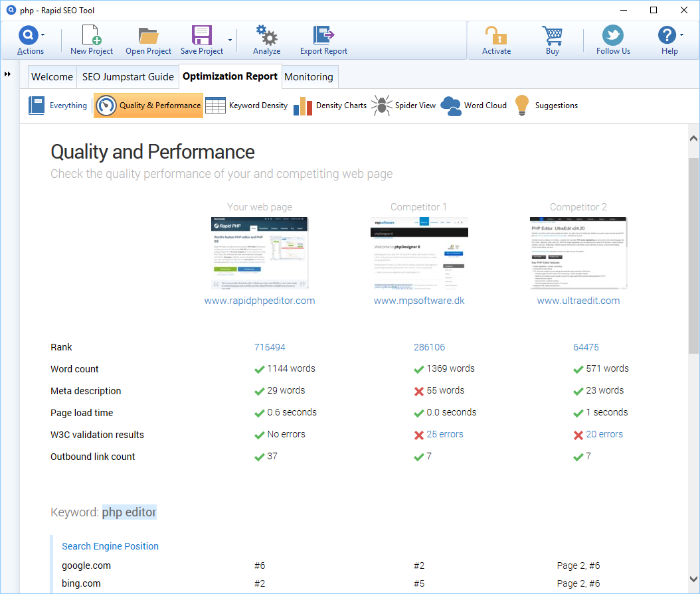Open the Follow Us Twitter icon
This screenshot has height=594, width=700.
(612, 40)
